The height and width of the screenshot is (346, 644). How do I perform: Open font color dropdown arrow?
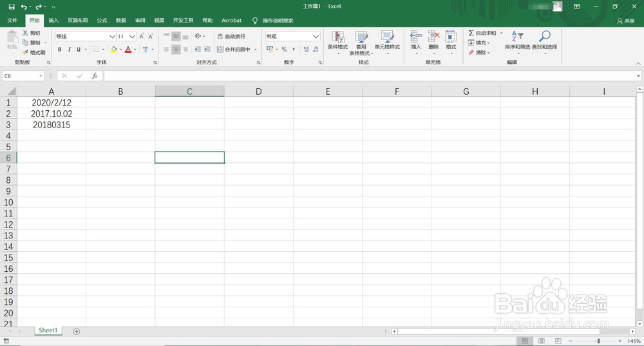click(135, 50)
